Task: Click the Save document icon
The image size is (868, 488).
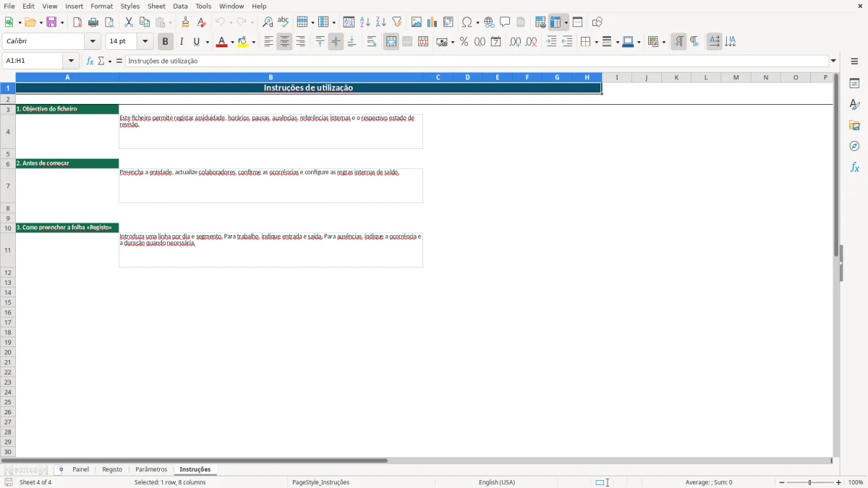Action: [x=51, y=22]
